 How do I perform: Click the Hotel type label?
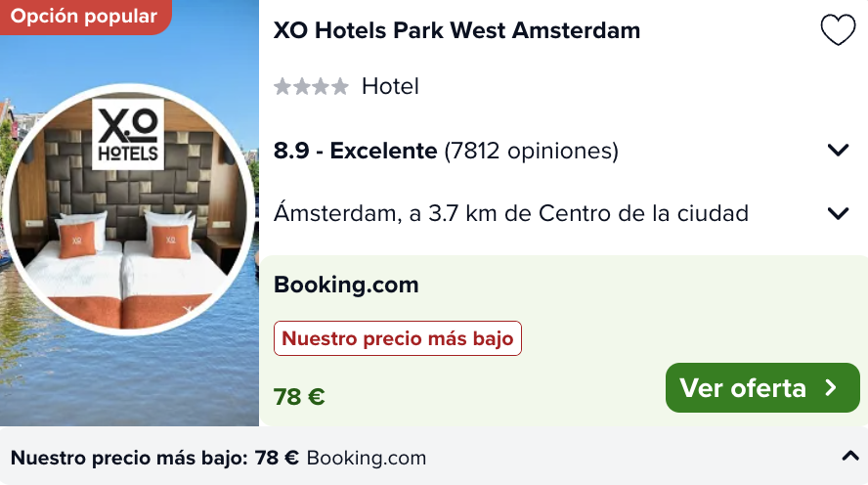click(390, 86)
